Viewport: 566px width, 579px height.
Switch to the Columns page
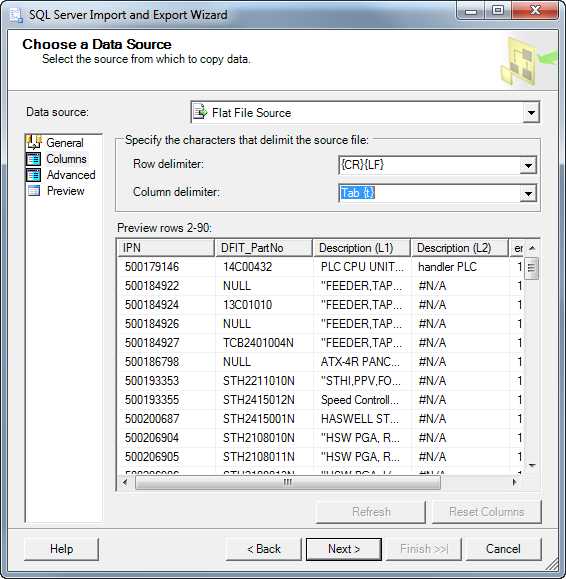pyautogui.click(x=66, y=159)
